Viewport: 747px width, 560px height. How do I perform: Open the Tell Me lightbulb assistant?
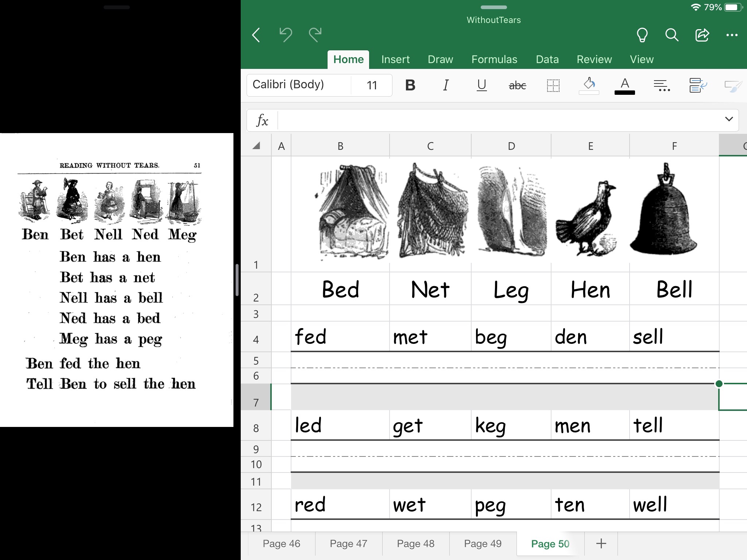[642, 35]
